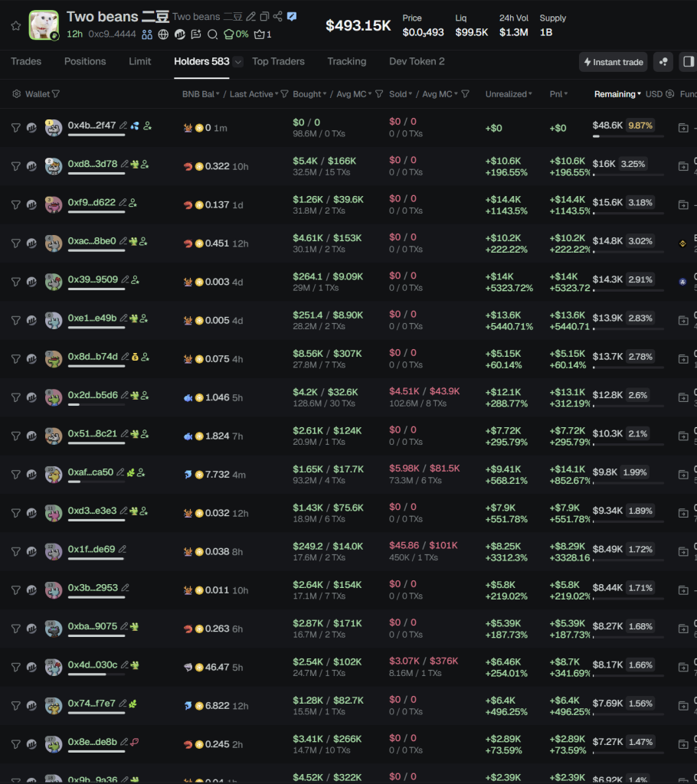
Task: Open the token website globe icon
Action: 165,34
